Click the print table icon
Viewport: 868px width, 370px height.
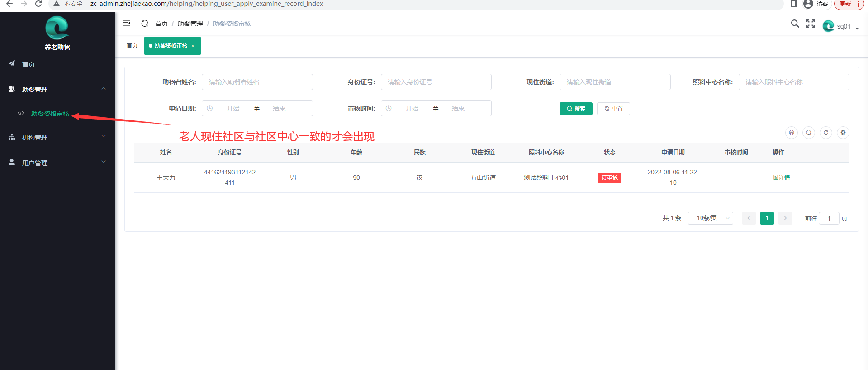(x=792, y=133)
